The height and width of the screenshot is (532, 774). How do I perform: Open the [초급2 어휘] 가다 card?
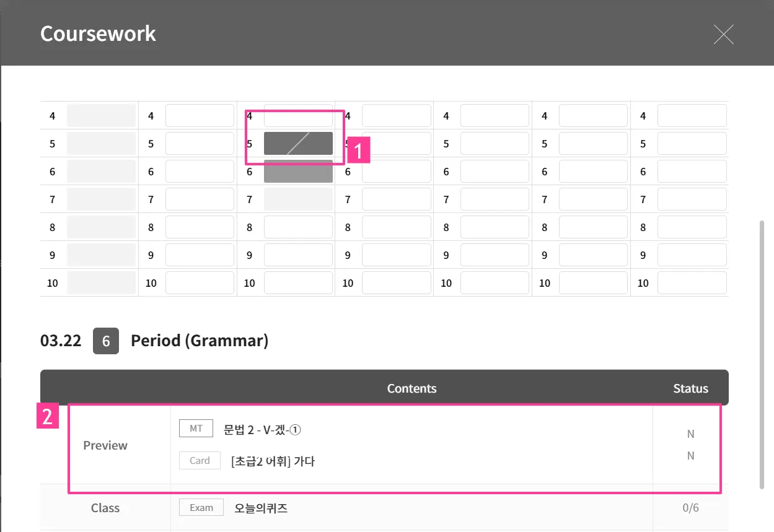pos(273,461)
